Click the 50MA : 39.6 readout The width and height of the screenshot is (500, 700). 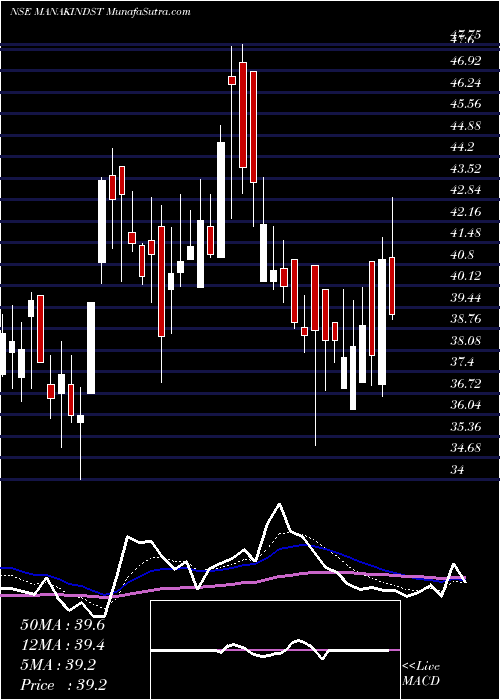62,625
